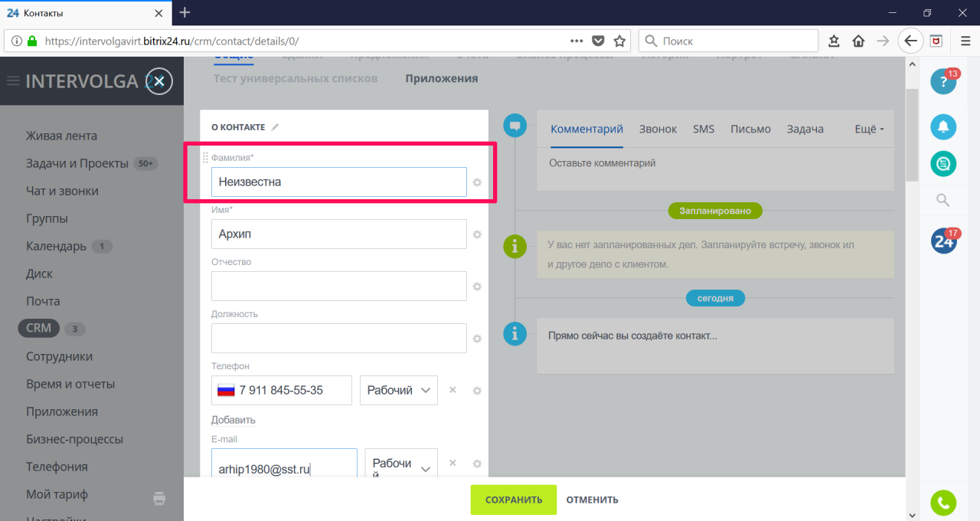
Task: Remove the e-mail entry with X icon
Action: click(x=452, y=463)
